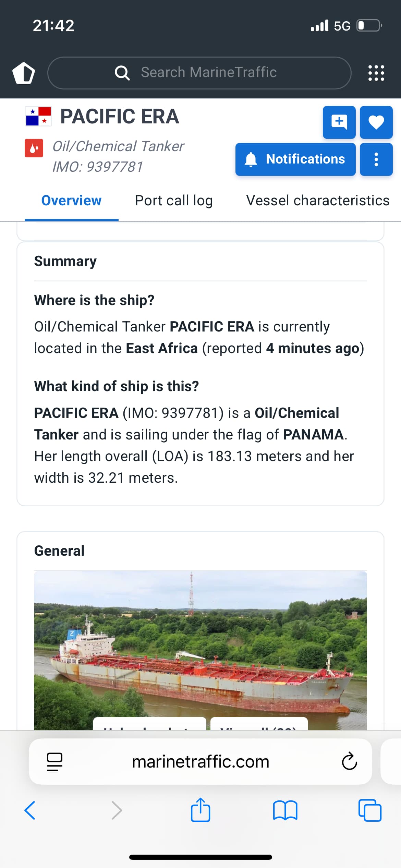
Task: Click the search magnifier icon
Action: pos(122,73)
